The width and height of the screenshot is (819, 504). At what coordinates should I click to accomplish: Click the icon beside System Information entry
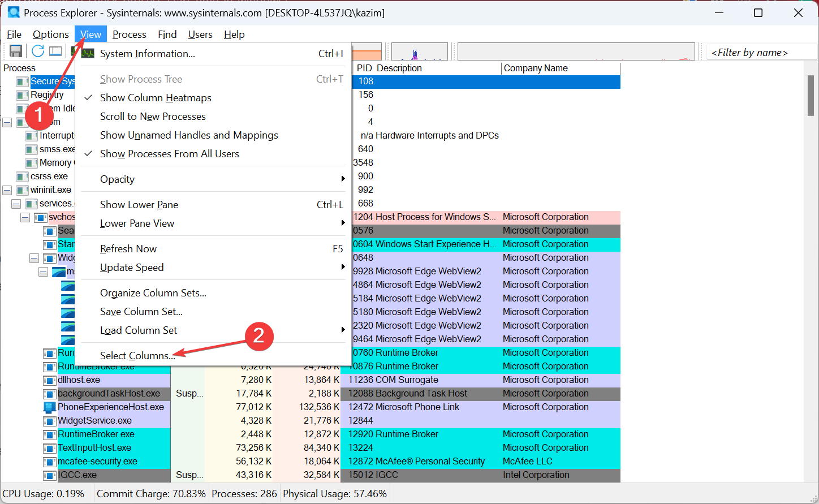88,54
